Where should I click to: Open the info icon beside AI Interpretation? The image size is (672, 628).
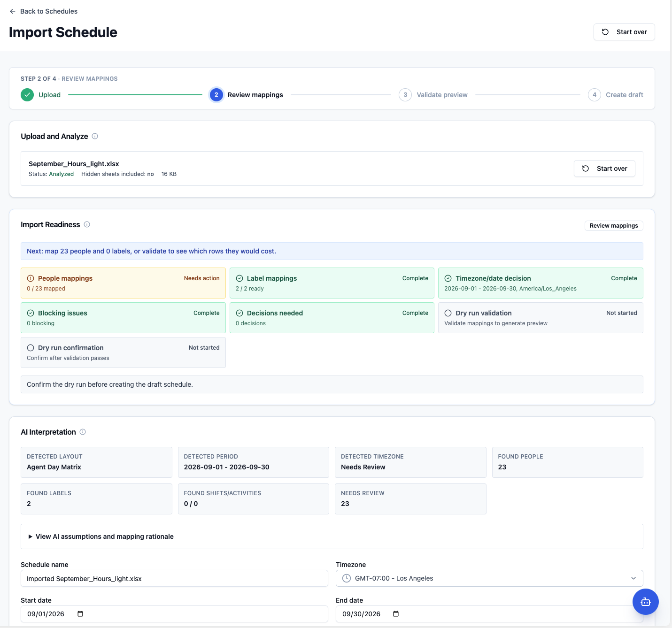coord(83,432)
